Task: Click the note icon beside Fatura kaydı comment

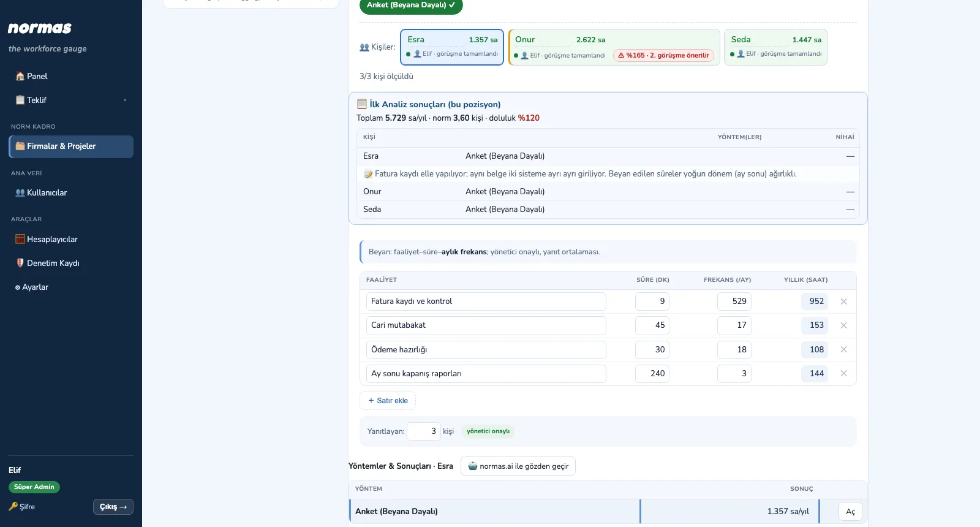Action: [368, 174]
